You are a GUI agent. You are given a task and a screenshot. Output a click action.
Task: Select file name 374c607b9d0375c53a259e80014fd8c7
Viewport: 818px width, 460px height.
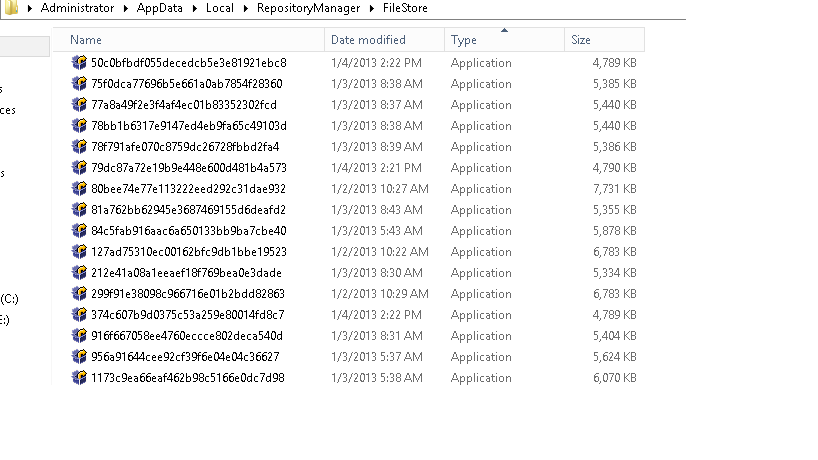[188, 315]
